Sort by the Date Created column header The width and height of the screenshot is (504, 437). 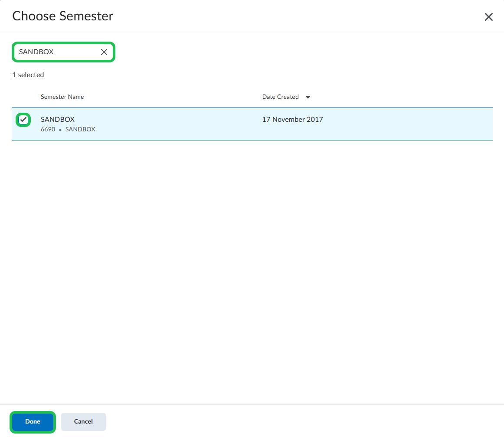(280, 97)
